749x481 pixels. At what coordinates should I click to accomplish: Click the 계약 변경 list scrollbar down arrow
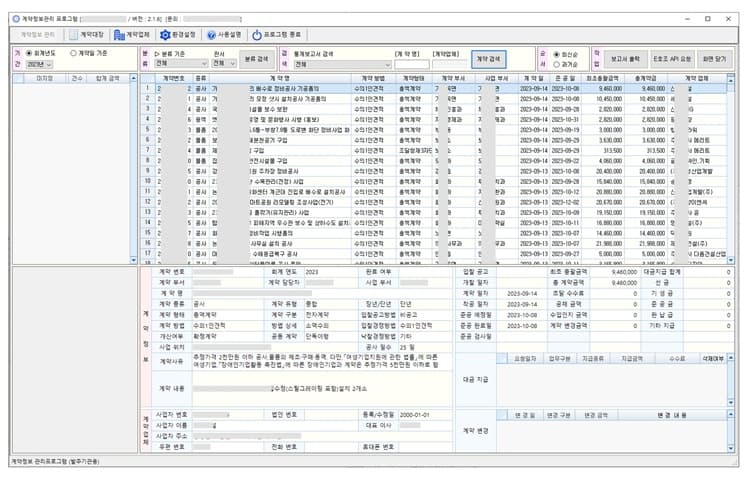pos(731,448)
